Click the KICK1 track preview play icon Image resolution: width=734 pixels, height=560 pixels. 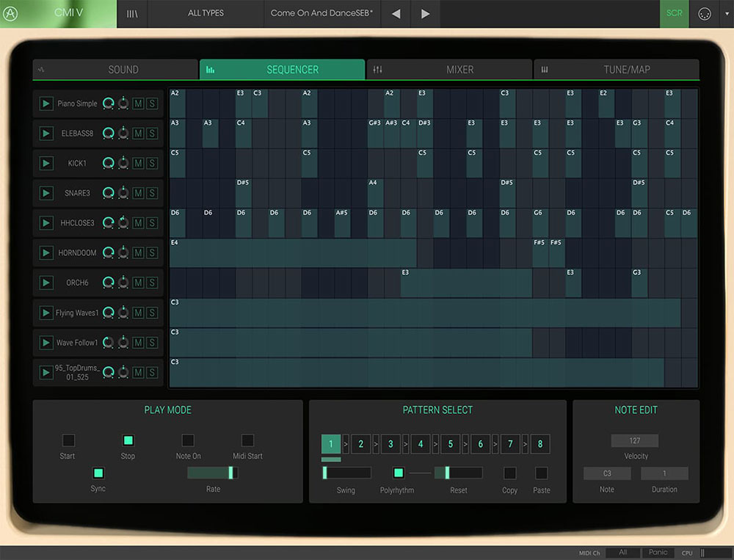(46, 163)
